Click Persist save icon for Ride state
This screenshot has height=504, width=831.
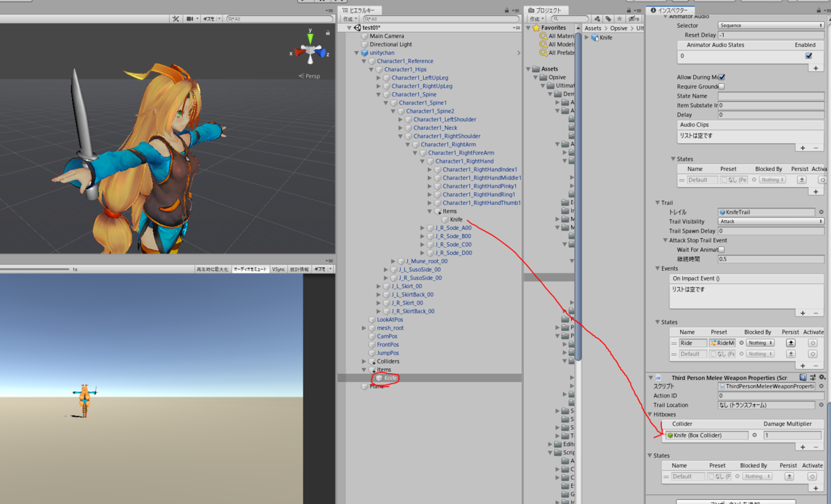[x=791, y=343]
